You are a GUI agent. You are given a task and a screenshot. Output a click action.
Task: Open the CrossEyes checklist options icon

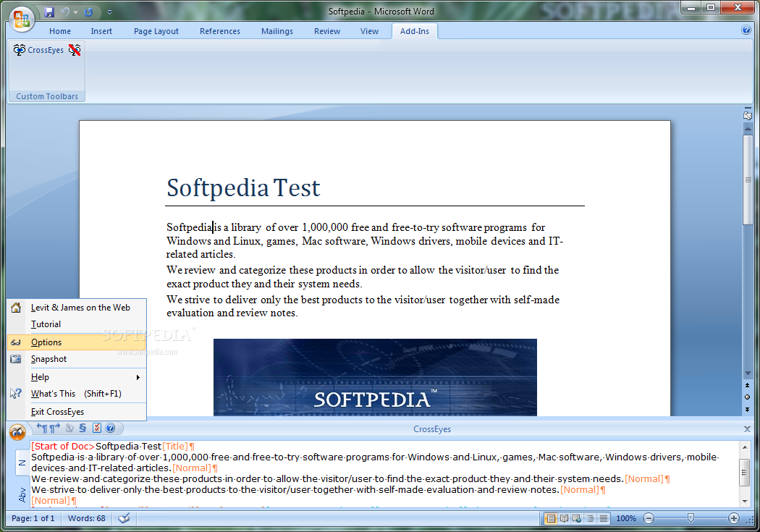tap(97, 428)
